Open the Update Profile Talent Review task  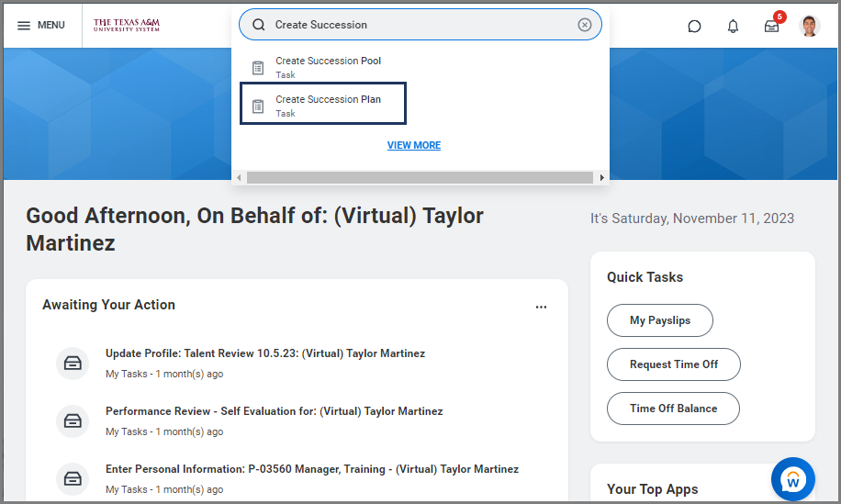tap(265, 353)
